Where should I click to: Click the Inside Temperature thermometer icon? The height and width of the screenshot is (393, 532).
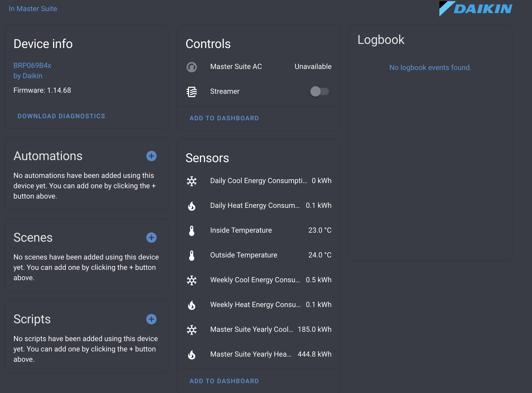(x=192, y=231)
